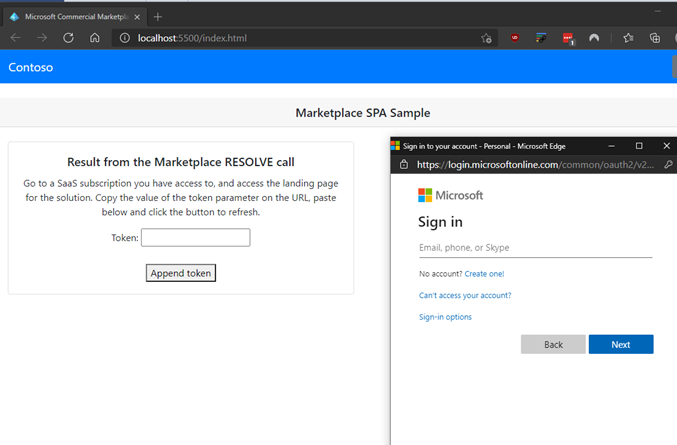Open the red extension icon with badge

coord(568,38)
